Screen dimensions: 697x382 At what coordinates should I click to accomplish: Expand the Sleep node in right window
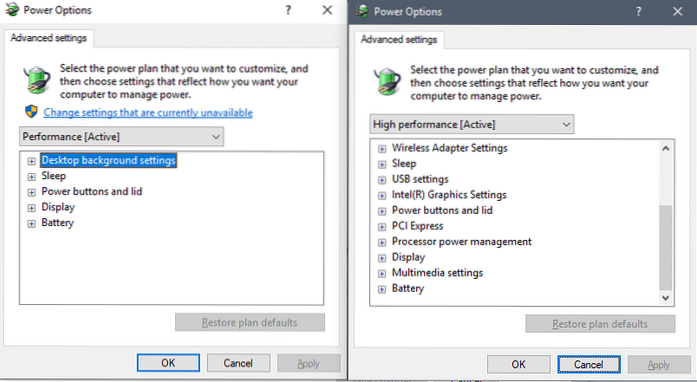tap(382, 164)
